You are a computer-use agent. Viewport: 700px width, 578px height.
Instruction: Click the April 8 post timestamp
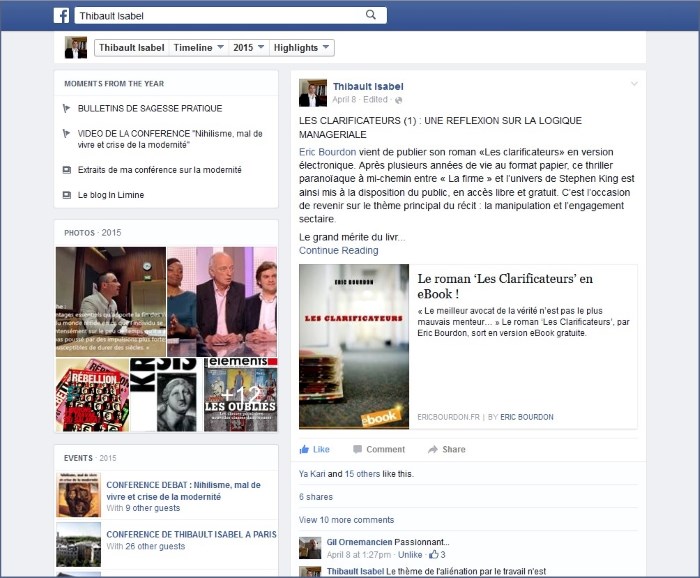tap(344, 100)
